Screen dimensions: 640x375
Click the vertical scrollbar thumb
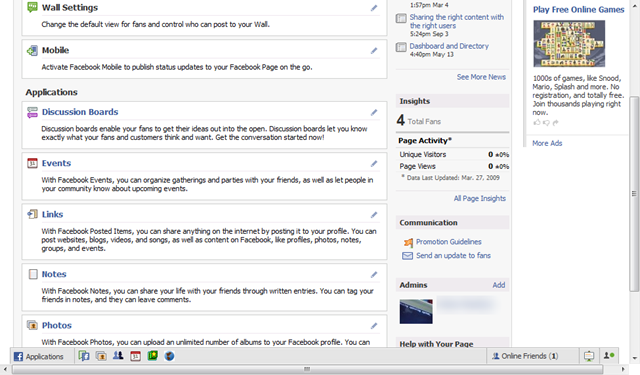point(634,193)
